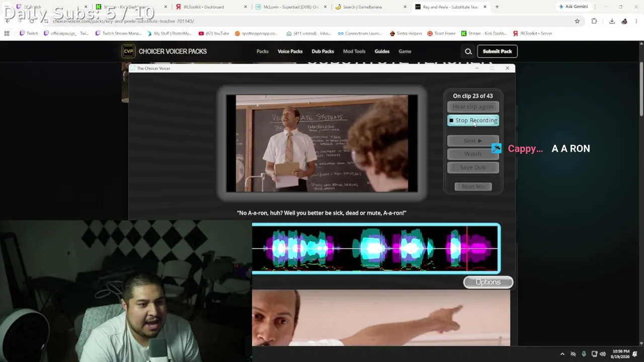644x362 pixels.
Task: Open the Sintra Helpers bookmark
Action: pos(406,33)
